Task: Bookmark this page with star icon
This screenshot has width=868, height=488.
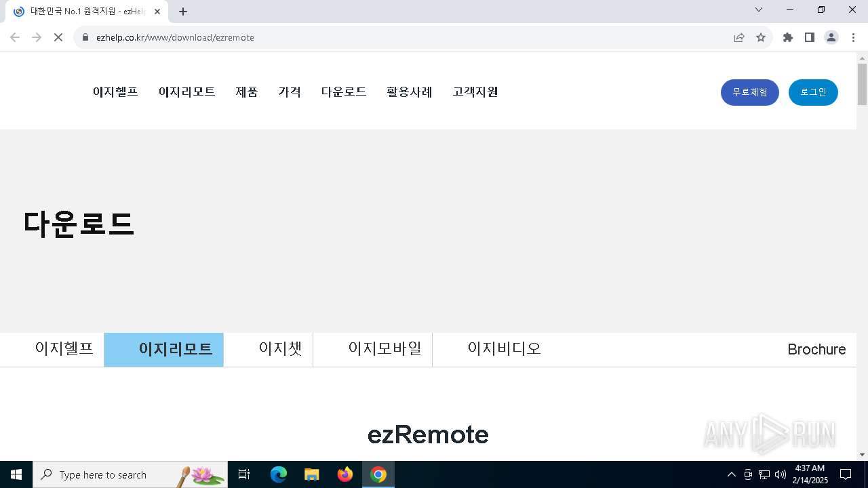Action: pyautogui.click(x=761, y=37)
